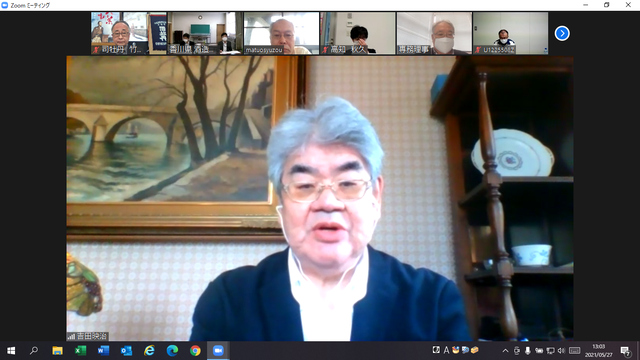Open the Windows Start menu

[11, 351]
